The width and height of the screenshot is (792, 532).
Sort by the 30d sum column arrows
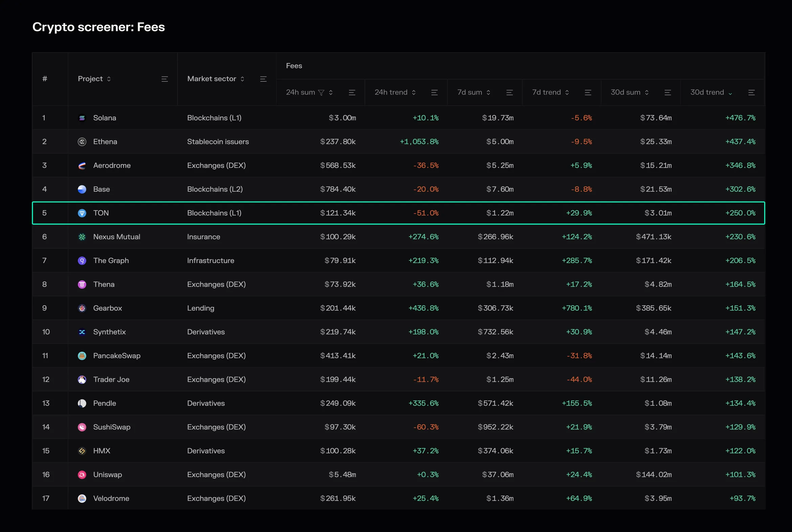tap(647, 93)
